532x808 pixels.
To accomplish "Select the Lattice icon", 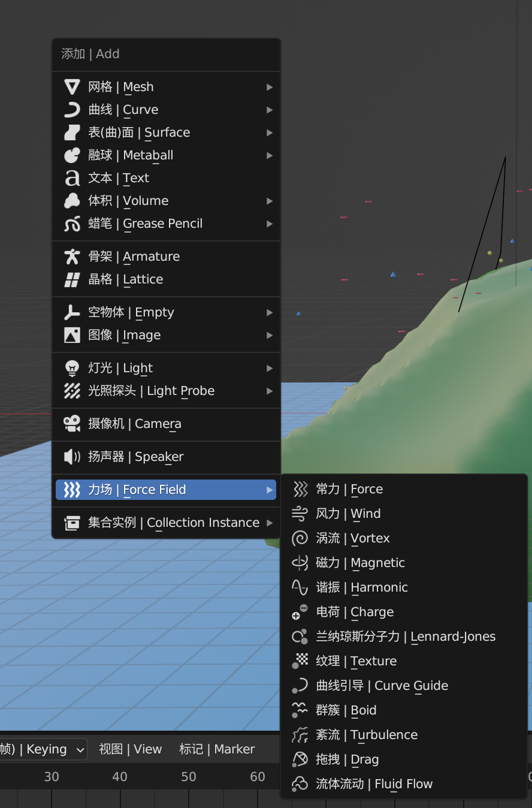I will [71, 279].
